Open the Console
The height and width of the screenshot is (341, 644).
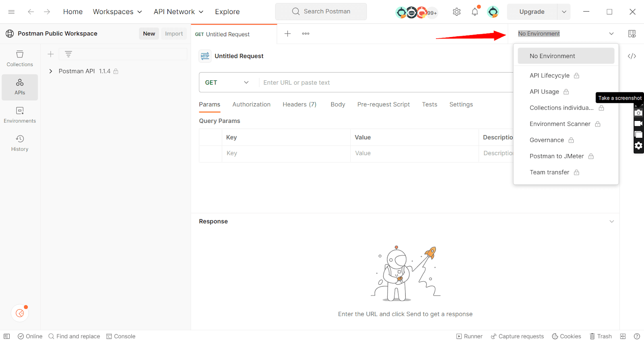[121, 336]
